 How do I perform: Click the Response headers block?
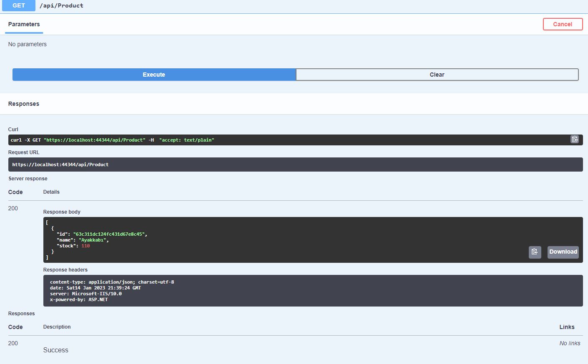coord(292,290)
